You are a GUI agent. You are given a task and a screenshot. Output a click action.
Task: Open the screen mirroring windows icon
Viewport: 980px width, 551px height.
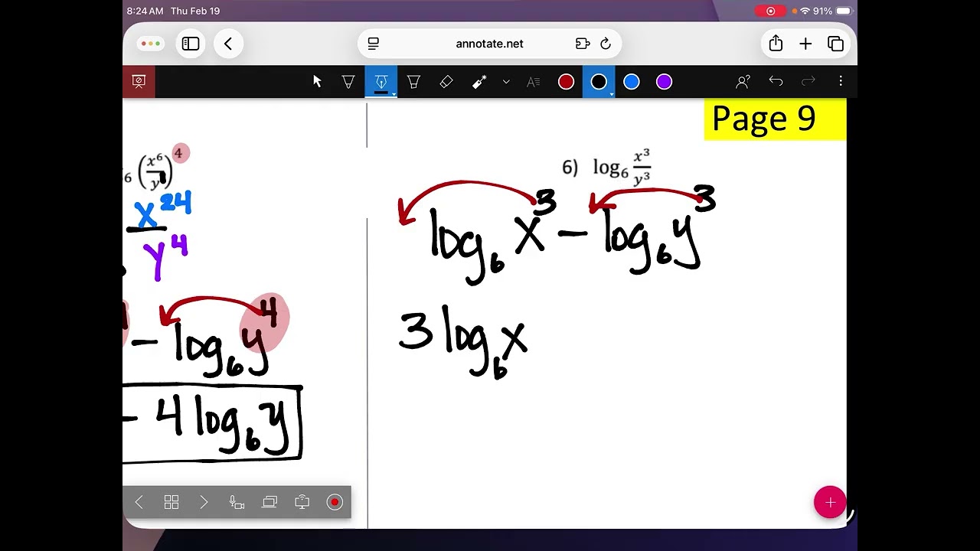[269, 502]
